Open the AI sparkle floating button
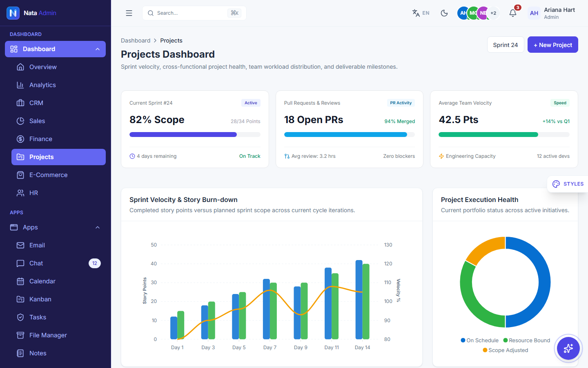The image size is (588, 368). click(x=568, y=348)
